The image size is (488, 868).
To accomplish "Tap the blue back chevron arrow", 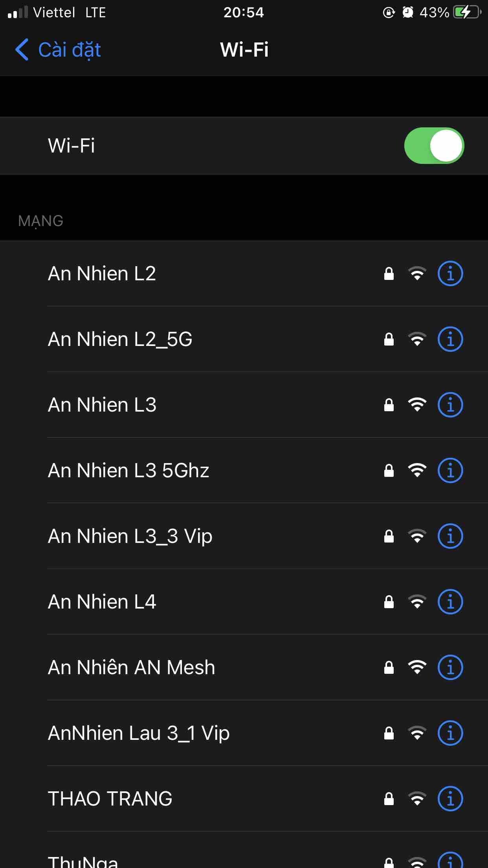I will tap(22, 50).
